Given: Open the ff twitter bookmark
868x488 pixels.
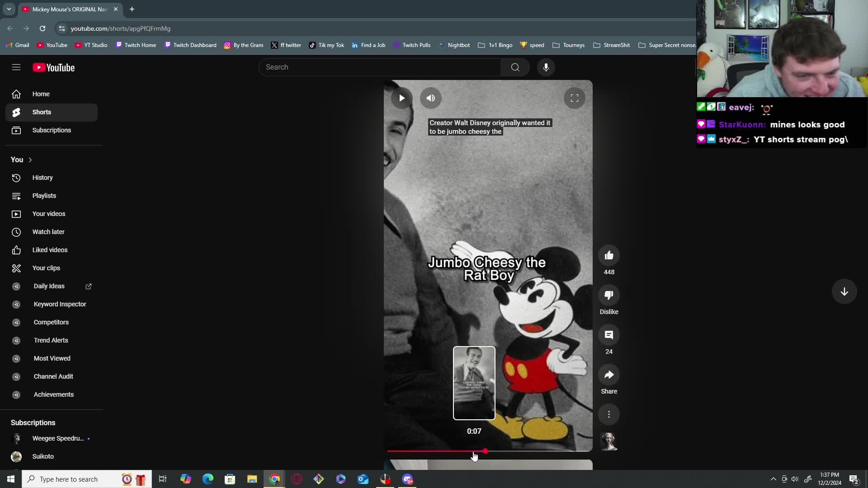Looking at the screenshot, I should 286,45.
